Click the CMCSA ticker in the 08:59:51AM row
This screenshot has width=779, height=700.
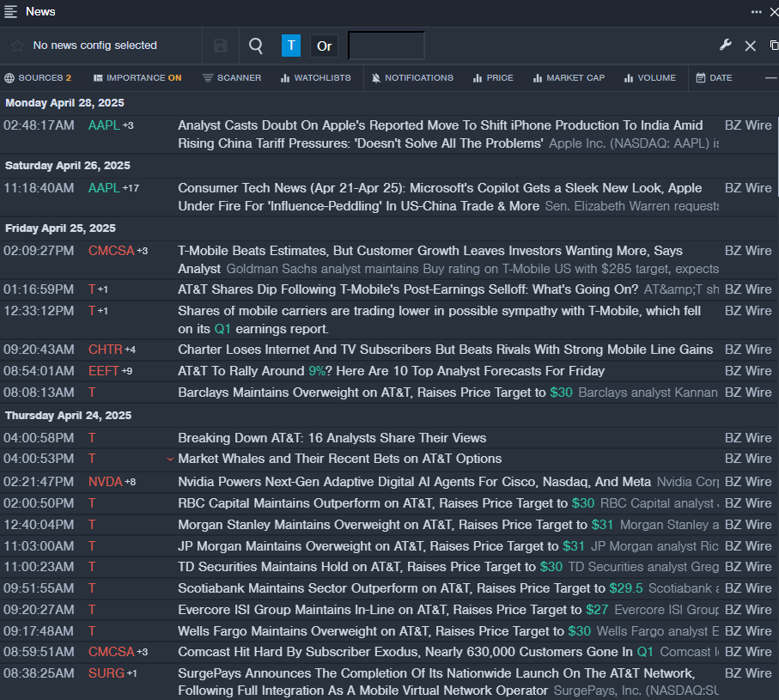point(112,652)
